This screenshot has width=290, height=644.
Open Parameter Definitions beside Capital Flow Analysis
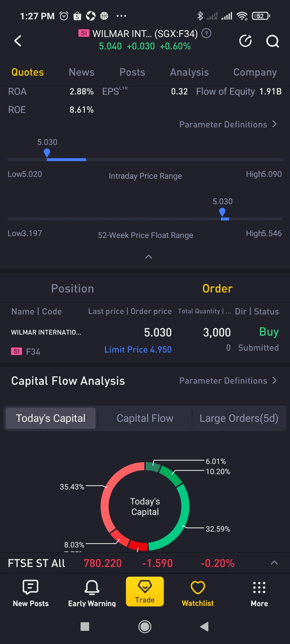228,380
